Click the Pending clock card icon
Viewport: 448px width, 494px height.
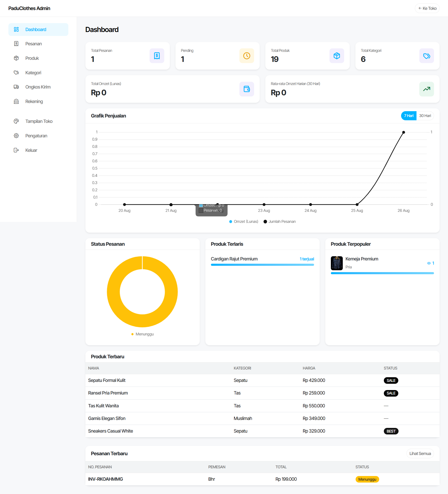247,56
